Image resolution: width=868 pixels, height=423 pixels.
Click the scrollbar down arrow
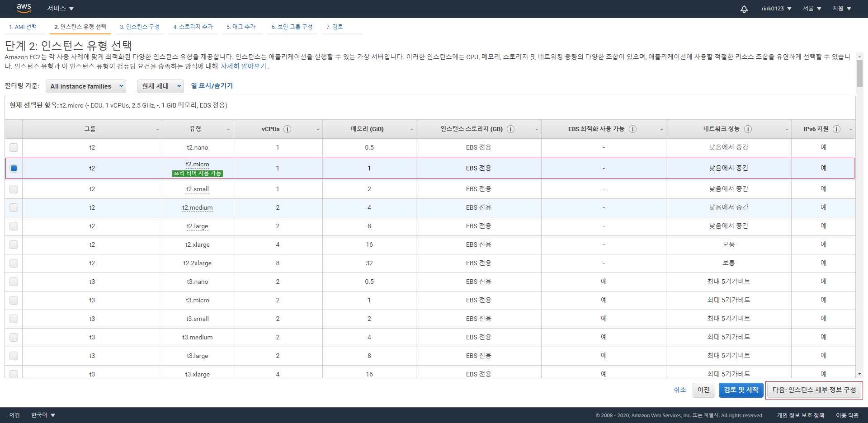click(859, 374)
